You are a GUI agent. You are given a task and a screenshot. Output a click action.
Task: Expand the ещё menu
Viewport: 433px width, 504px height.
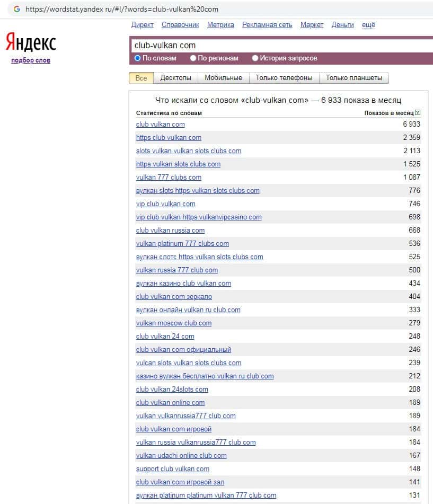[x=368, y=25]
